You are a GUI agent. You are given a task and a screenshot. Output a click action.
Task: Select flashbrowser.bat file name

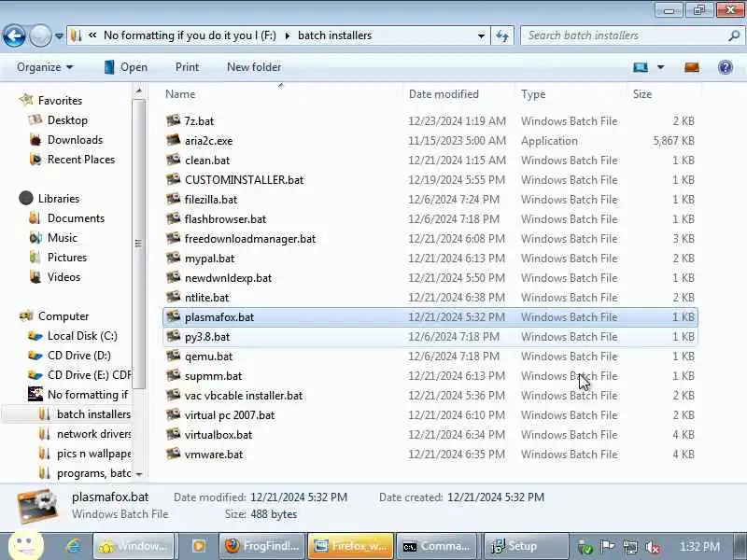(x=225, y=219)
